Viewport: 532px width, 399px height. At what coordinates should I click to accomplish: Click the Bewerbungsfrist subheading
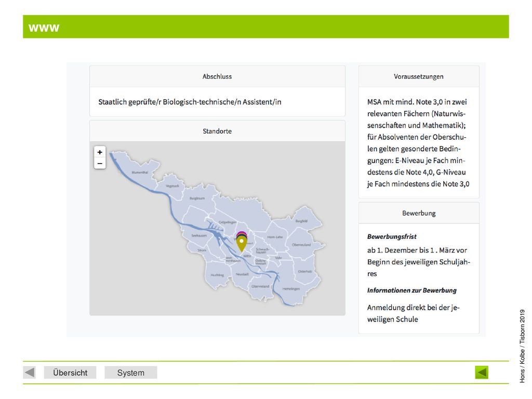click(x=392, y=236)
